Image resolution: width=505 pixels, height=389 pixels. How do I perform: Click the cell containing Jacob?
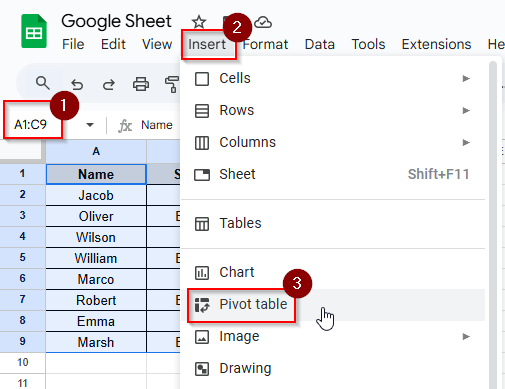[x=96, y=195]
